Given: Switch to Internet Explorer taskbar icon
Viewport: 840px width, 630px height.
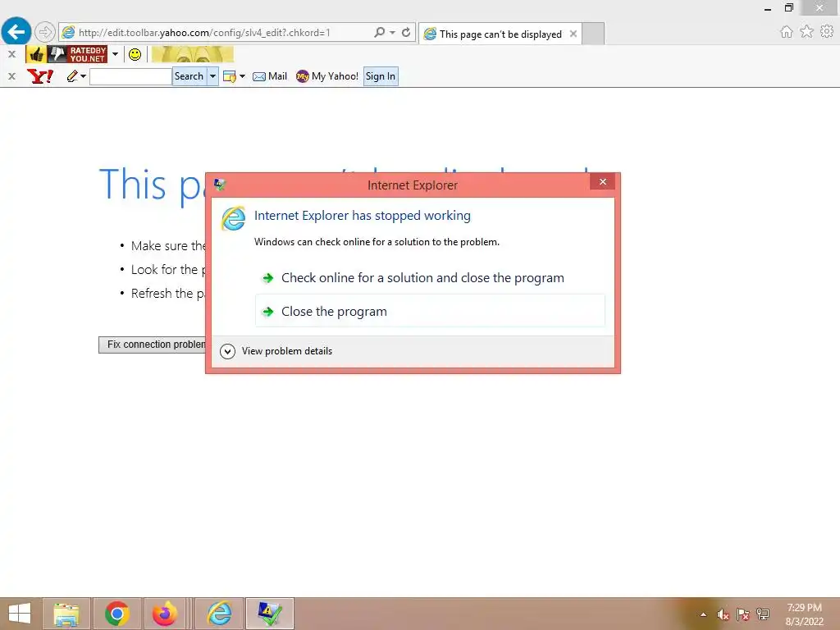Looking at the screenshot, I should (x=219, y=614).
